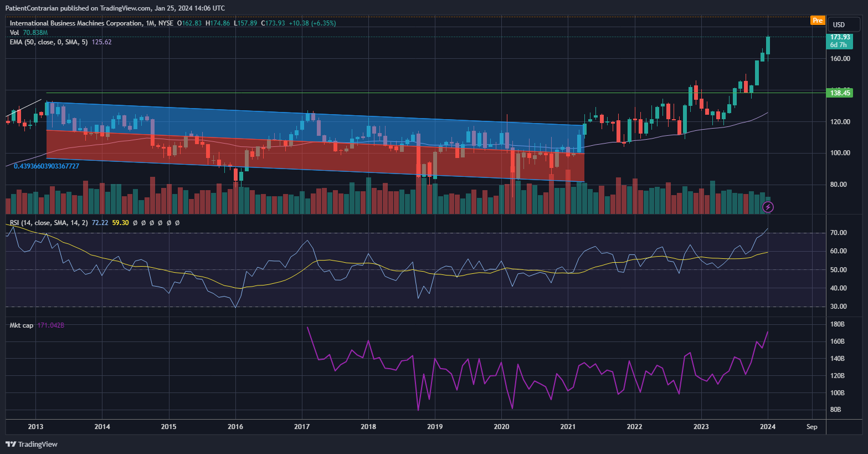Image resolution: width=868 pixels, height=454 pixels.
Task: Click the 2024 year on time axis
Action: pos(768,427)
